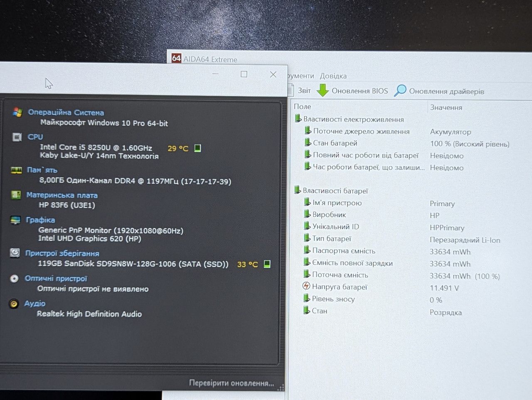This screenshot has height=400, width=532.
Task: Click the disc icon beside Оптичні пристрої
Action: point(14,278)
